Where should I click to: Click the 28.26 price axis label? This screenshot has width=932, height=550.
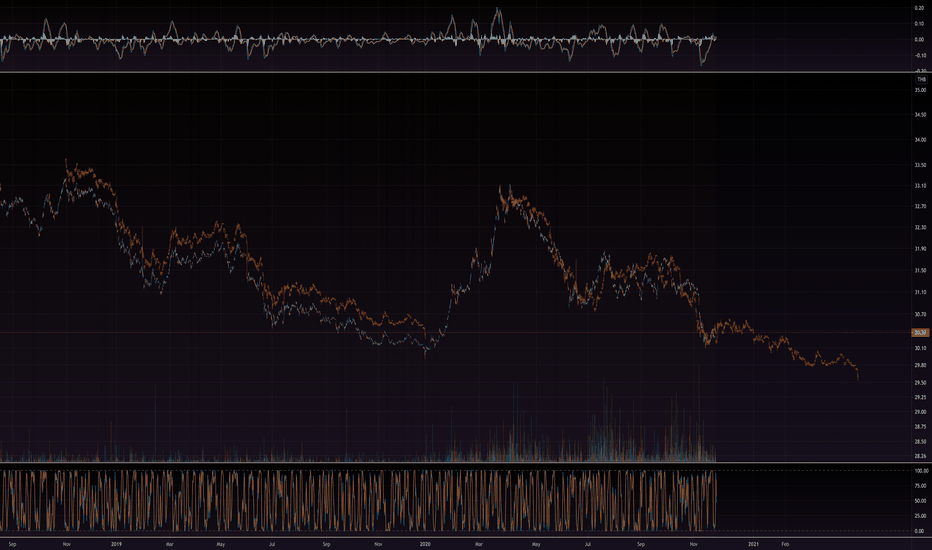(920, 456)
